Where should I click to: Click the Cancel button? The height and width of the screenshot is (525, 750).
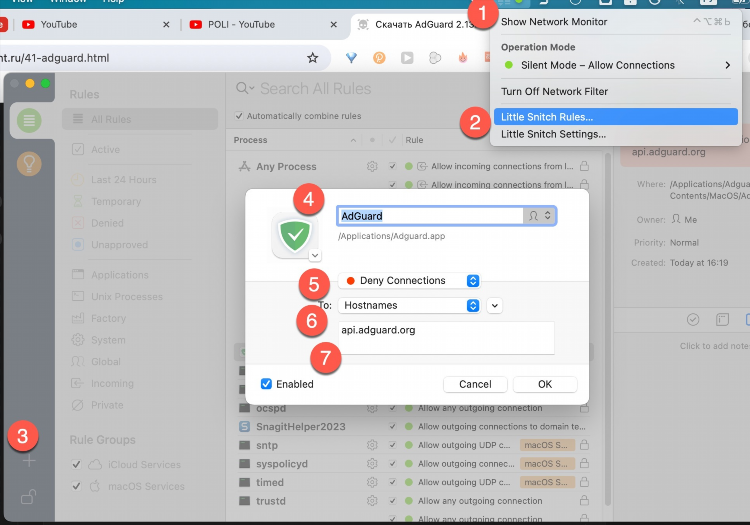[475, 384]
